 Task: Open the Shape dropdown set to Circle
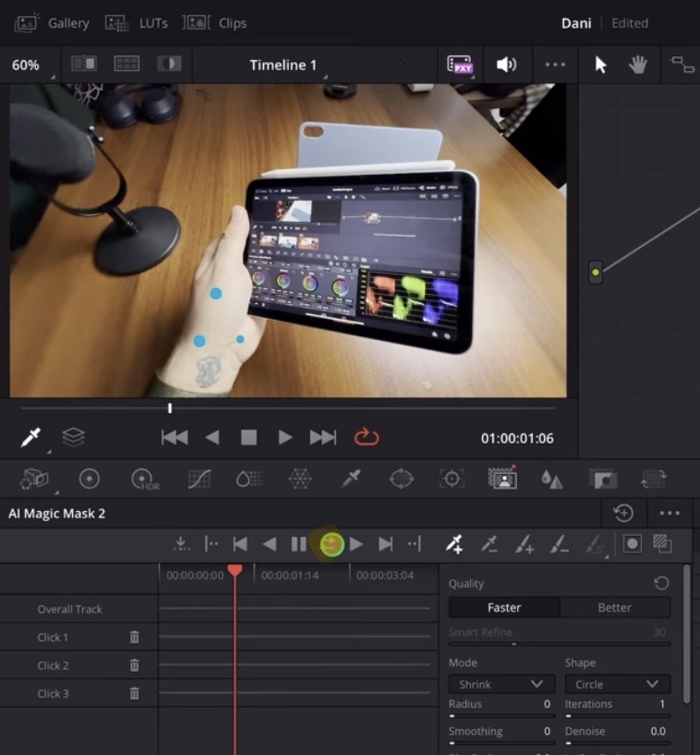point(616,684)
